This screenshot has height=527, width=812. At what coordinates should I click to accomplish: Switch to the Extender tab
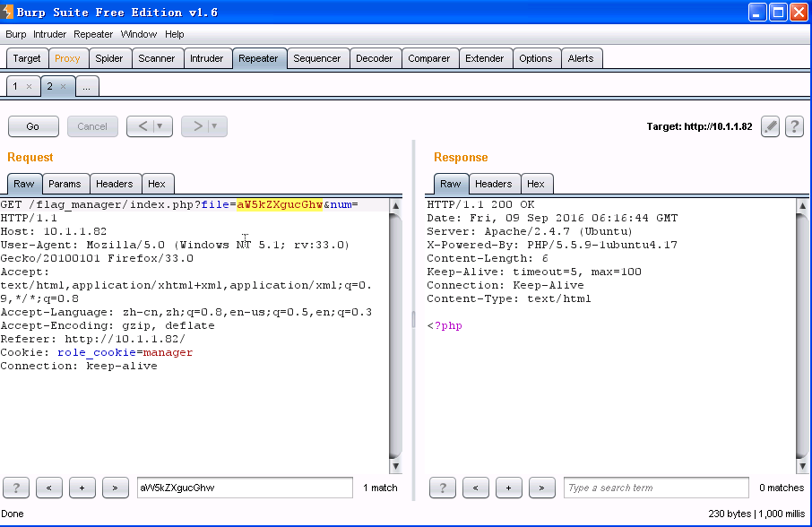[x=484, y=58]
